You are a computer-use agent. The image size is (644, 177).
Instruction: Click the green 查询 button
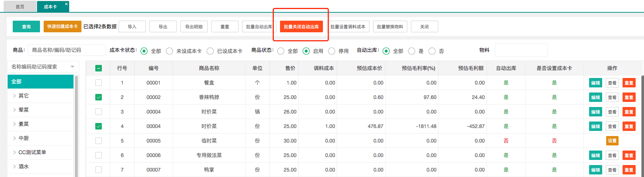pyautogui.click(x=26, y=26)
